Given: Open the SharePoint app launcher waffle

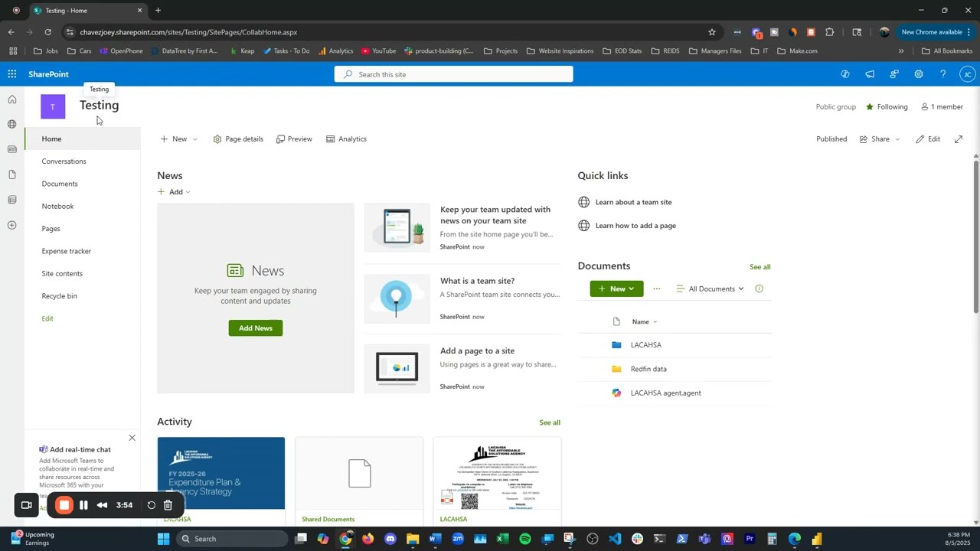Looking at the screenshot, I should pos(12,74).
